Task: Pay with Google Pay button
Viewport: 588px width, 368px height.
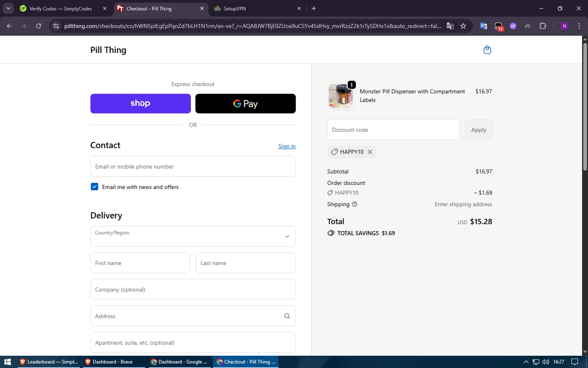Action: coord(245,104)
